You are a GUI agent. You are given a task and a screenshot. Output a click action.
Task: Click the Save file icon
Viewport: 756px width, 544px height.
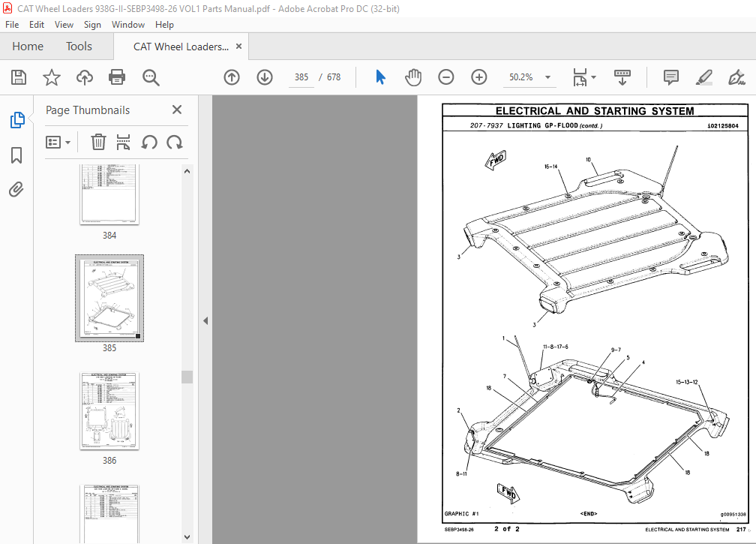19,77
